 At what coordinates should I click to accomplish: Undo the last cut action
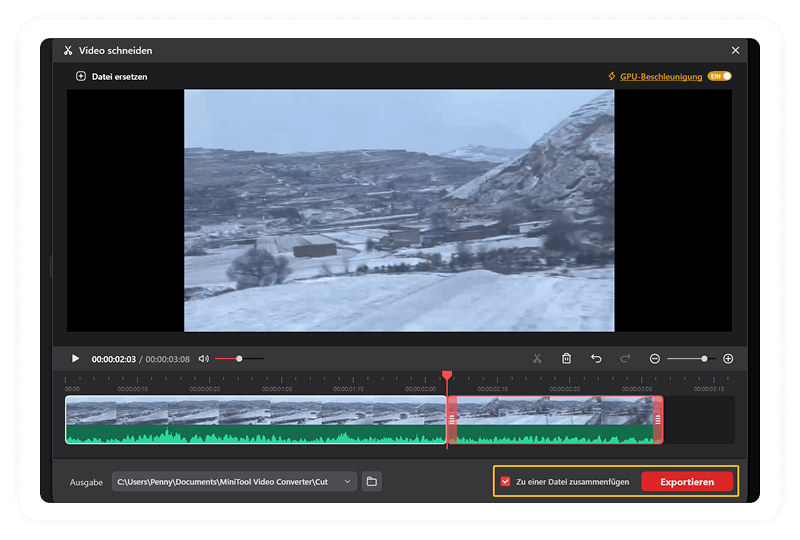tap(596, 359)
